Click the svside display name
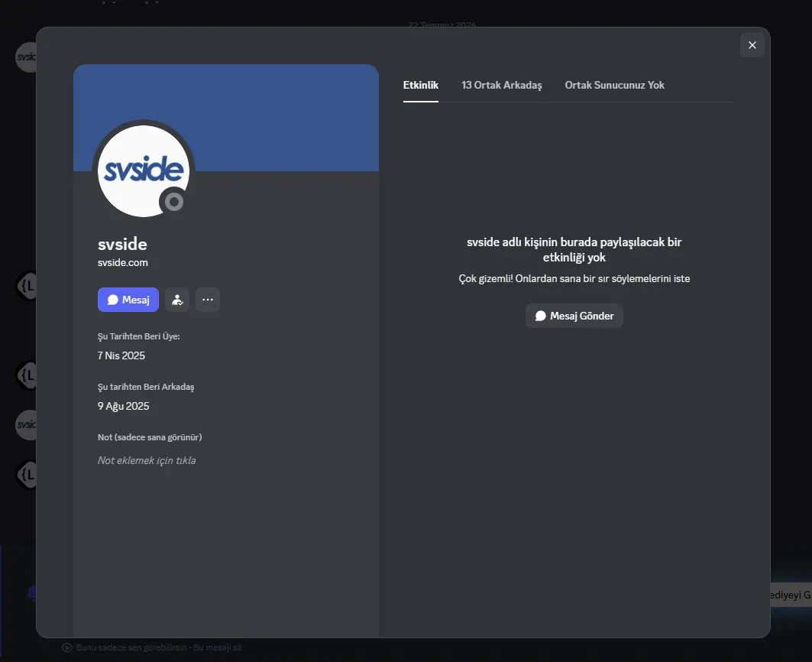The width and height of the screenshot is (812, 662). 122,244
